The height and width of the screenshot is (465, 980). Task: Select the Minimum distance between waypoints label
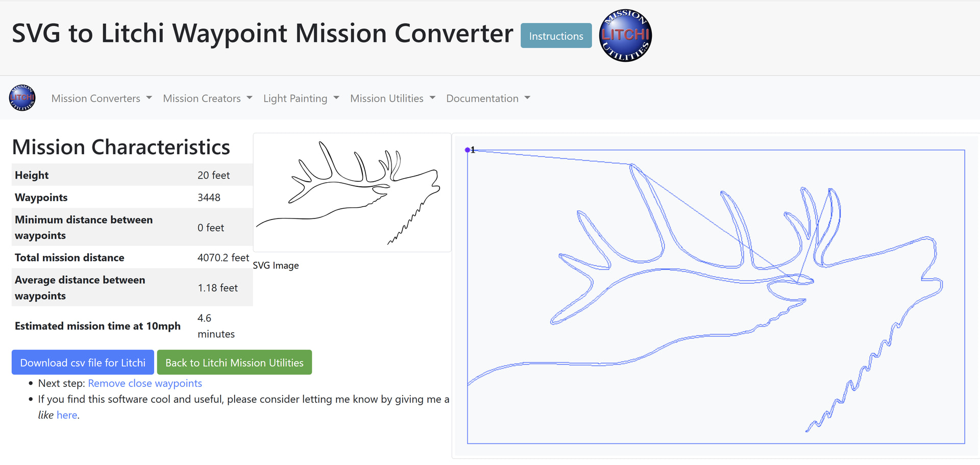[x=84, y=228]
